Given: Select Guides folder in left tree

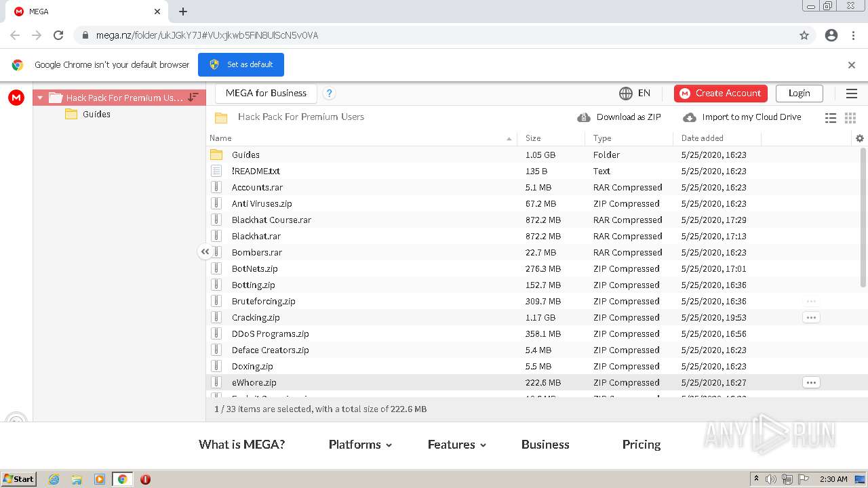Looking at the screenshot, I should [96, 114].
